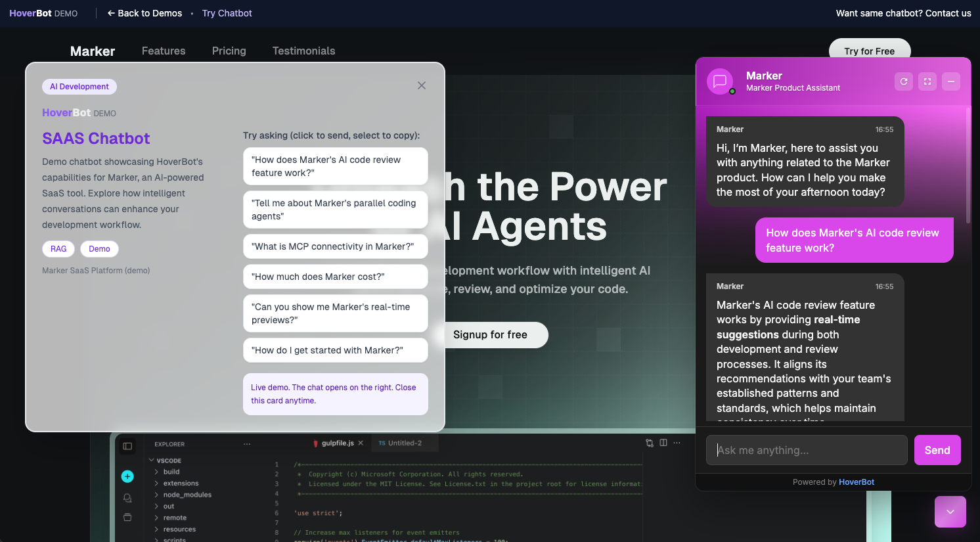Click the Demo tag
Image resolution: width=980 pixels, height=542 pixels.
click(99, 249)
